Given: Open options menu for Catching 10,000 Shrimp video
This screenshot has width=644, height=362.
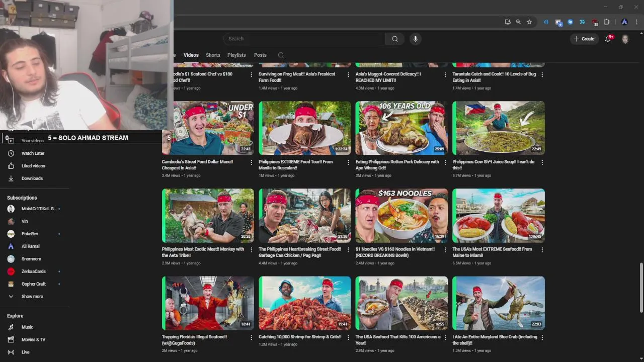Looking at the screenshot, I should (x=348, y=337).
